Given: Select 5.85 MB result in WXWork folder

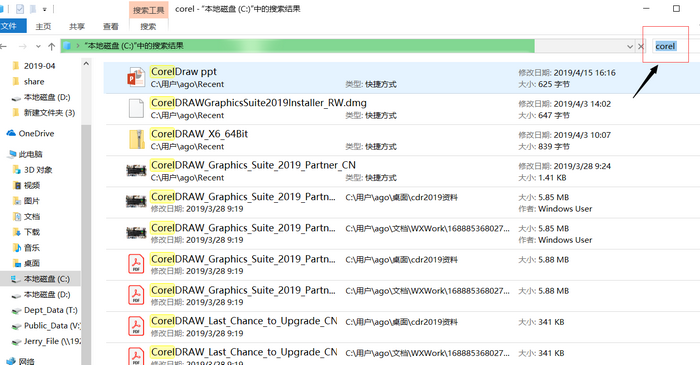Looking at the screenshot, I should click(243, 228).
